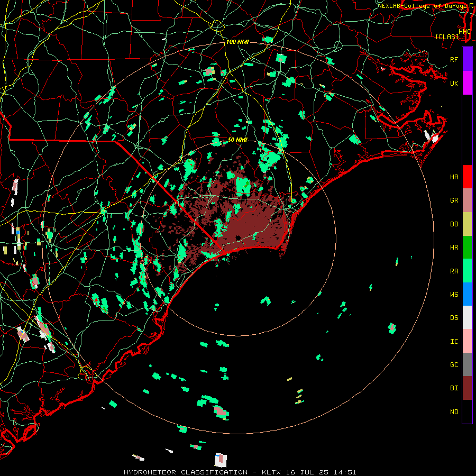Click the KLTX radar site identifier
Viewport: 476px width, 476px height.
coord(271,472)
